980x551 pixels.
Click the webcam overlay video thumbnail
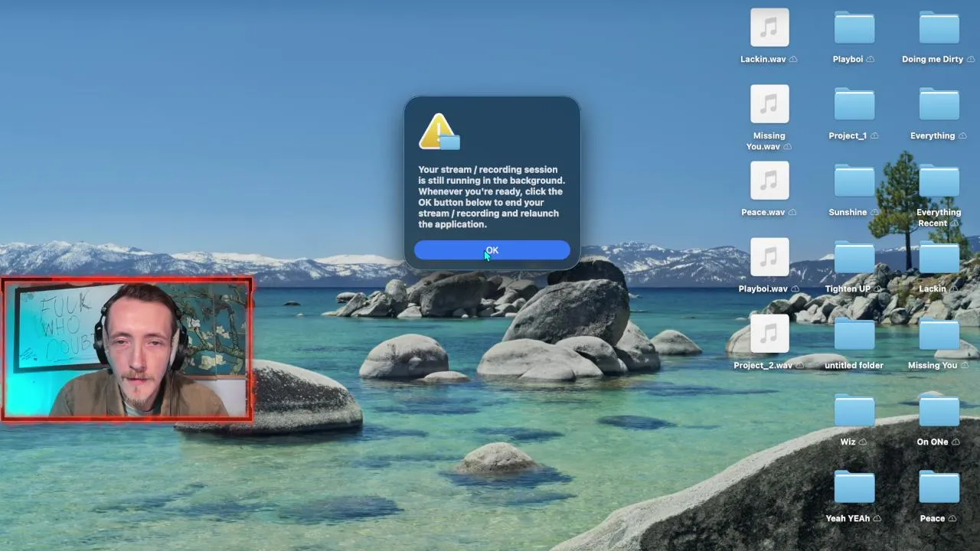click(x=127, y=350)
